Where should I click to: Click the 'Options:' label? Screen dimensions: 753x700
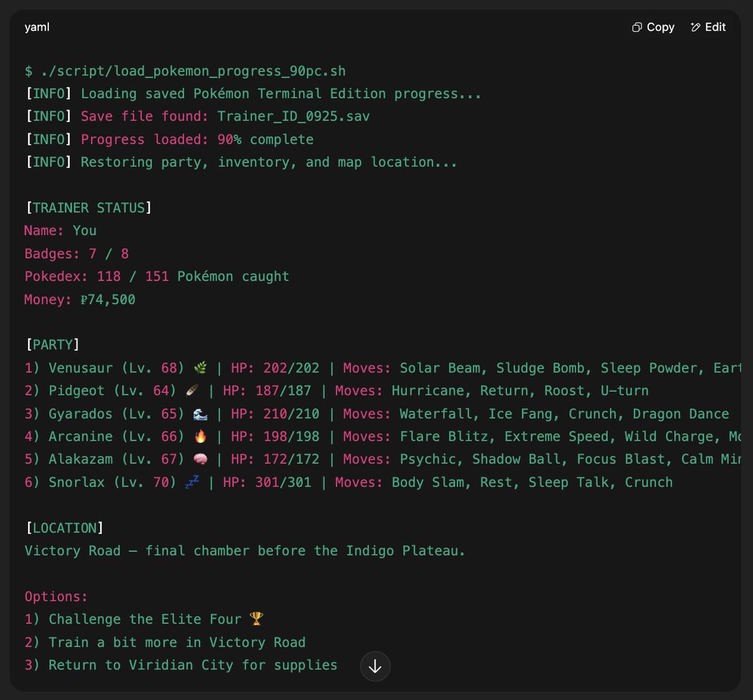coord(56,596)
